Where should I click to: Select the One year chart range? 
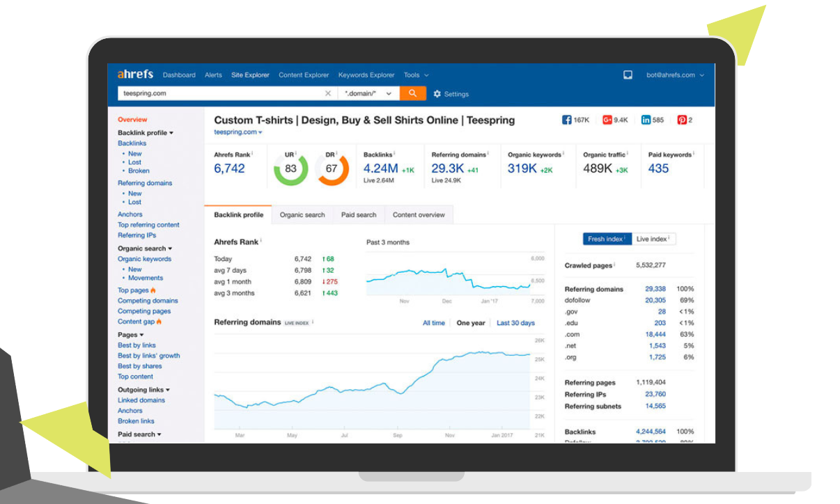tap(471, 323)
